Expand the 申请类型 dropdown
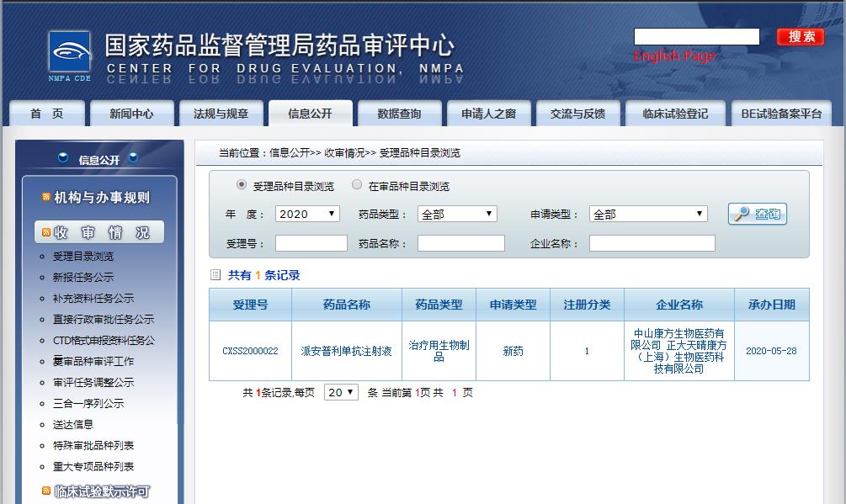The height and width of the screenshot is (504, 846). [x=648, y=215]
